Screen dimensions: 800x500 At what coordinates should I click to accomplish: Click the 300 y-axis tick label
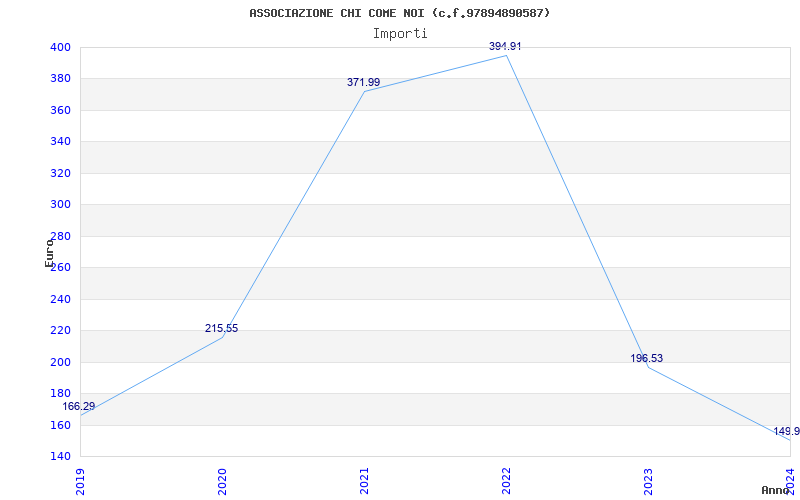point(60,205)
